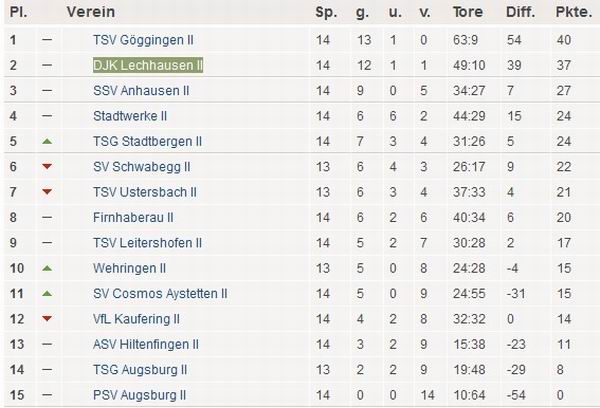600x408 pixels.
Task: Select the ASV Hiltenfingen II team link
Action: (145, 344)
